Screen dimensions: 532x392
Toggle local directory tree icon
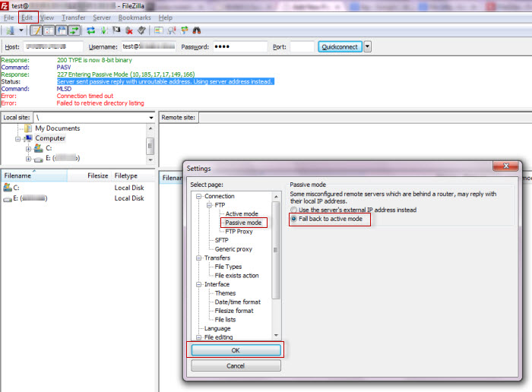tap(49, 30)
